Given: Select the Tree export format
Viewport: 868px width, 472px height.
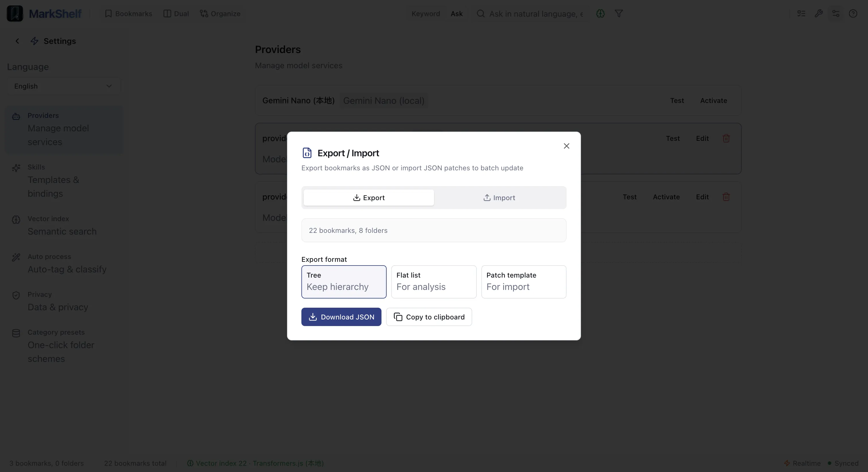Looking at the screenshot, I should [x=344, y=282].
